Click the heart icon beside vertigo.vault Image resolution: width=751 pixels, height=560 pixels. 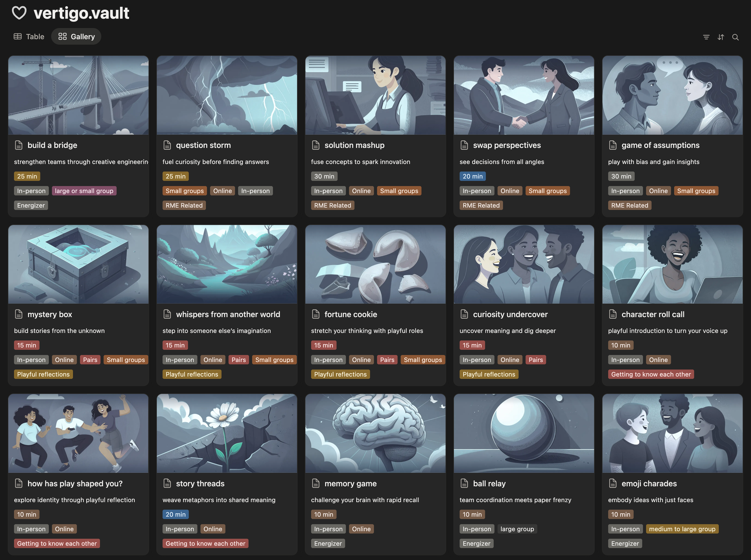19,13
